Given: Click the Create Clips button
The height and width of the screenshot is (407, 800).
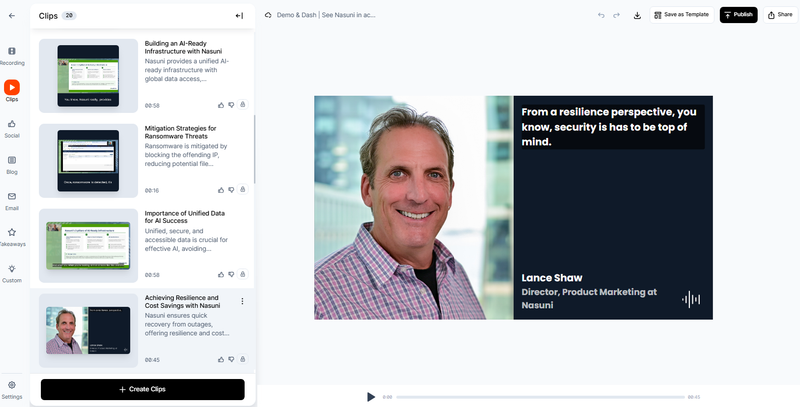Looking at the screenshot, I should point(142,389).
